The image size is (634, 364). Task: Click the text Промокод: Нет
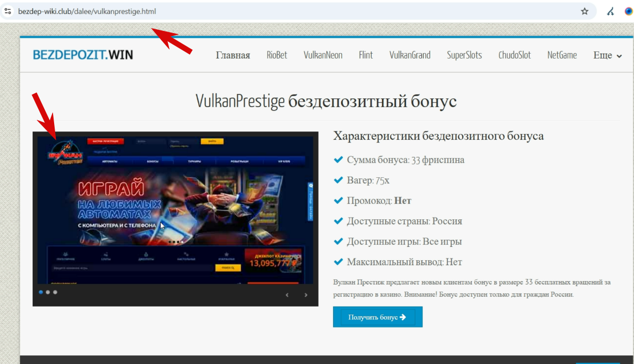[379, 201]
